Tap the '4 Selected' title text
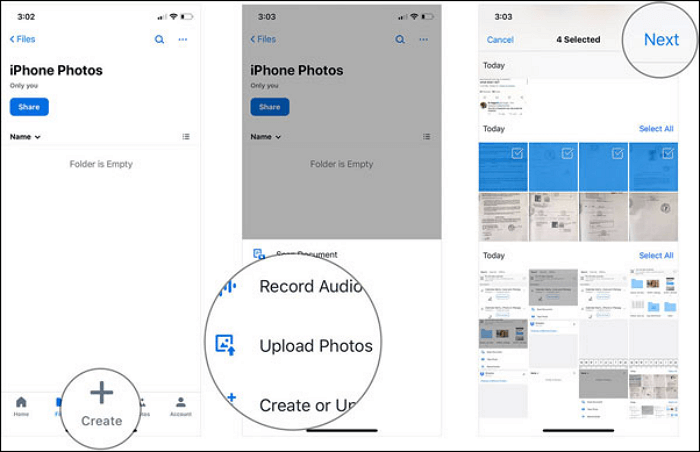The image size is (700, 452). (x=578, y=40)
